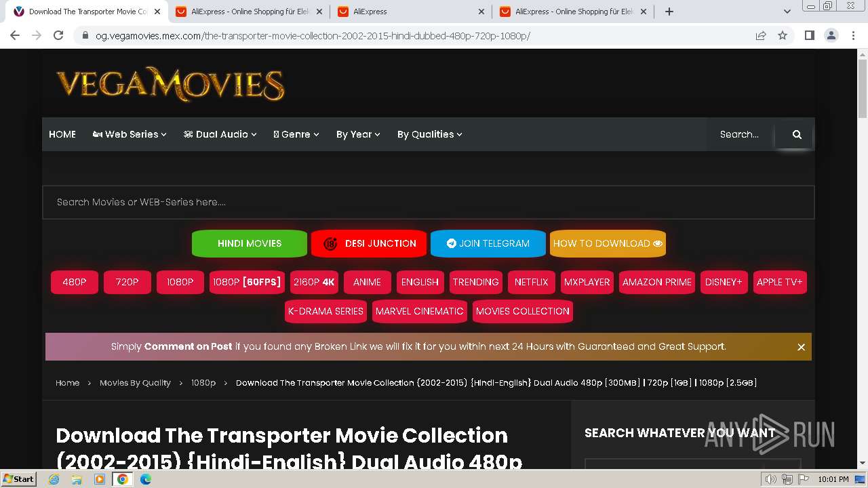This screenshot has height=488, width=868.
Task: Click the DESI JUNCTION button
Action: 369,243
